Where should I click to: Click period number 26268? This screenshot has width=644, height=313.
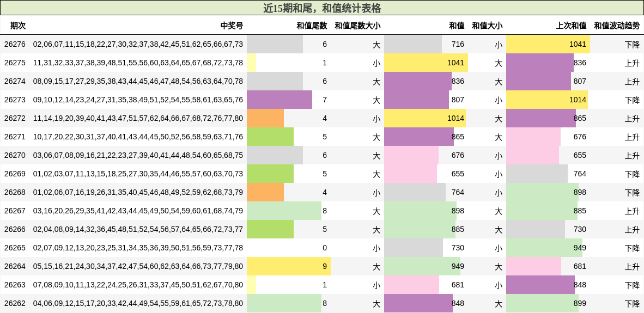point(15,192)
